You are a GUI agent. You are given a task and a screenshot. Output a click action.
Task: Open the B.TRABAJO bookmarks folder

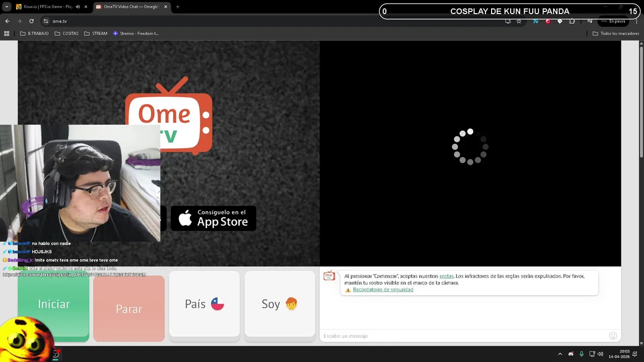tap(34, 34)
